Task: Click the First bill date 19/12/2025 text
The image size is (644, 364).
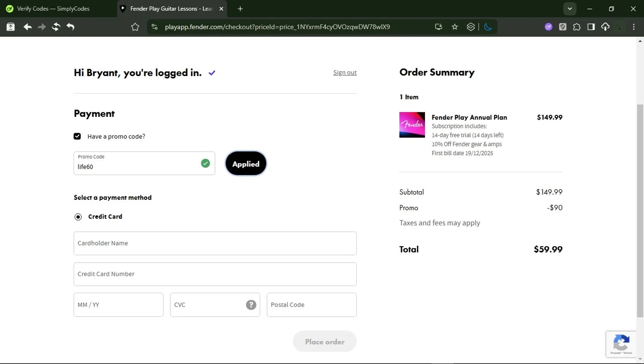Action: coord(462,153)
